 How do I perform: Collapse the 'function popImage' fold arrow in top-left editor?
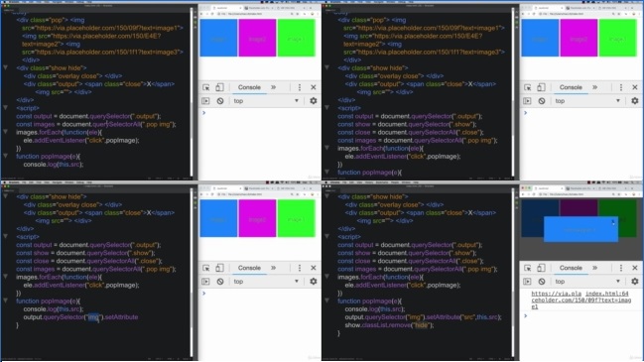[5, 156]
